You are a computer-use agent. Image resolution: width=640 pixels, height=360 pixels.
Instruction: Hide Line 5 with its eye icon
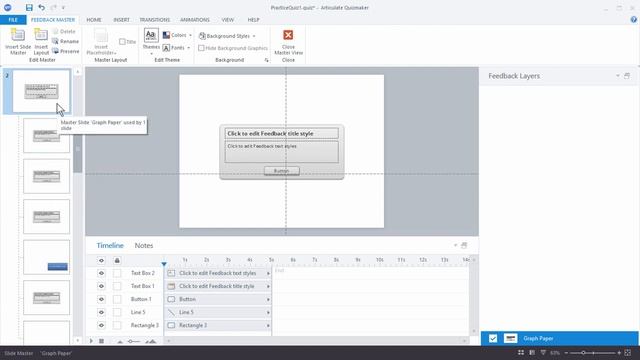101,312
